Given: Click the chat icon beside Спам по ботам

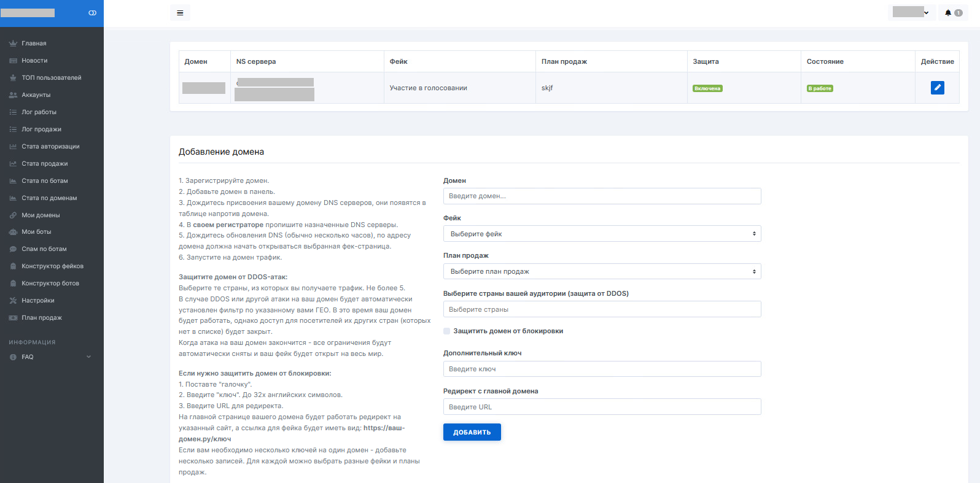Looking at the screenshot, I should (13, 249).
